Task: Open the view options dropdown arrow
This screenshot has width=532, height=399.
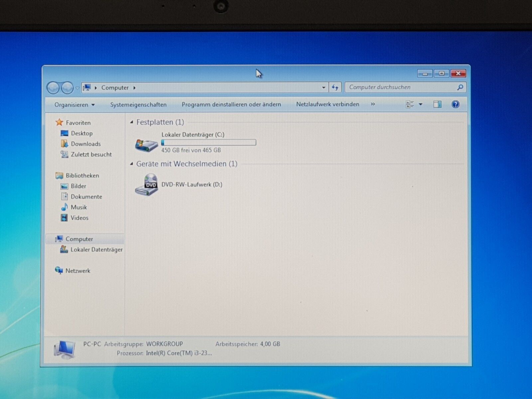Action: pos(421,104)
